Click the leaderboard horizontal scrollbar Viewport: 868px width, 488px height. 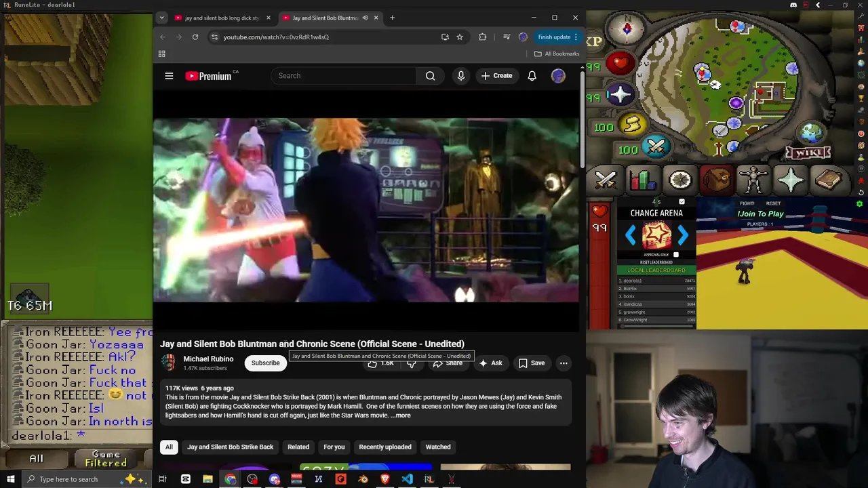tap(656, 326)
